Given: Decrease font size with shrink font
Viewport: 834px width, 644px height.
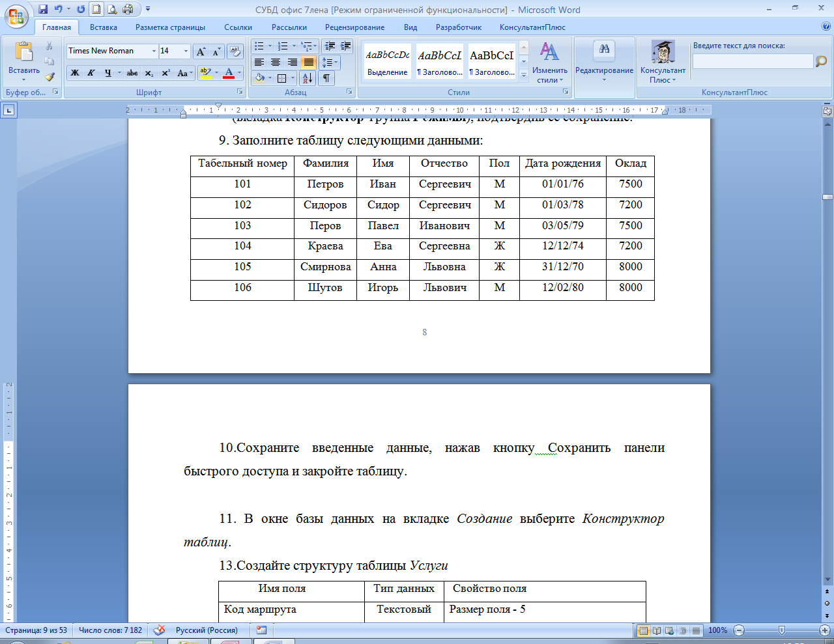Looking at the screenshot, I should (216, 51).
